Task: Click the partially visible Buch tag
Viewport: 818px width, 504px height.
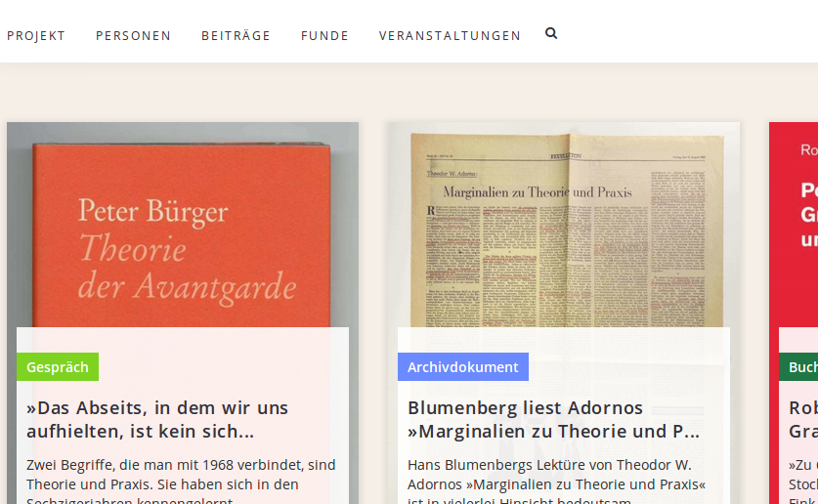Action: (798, 367)
